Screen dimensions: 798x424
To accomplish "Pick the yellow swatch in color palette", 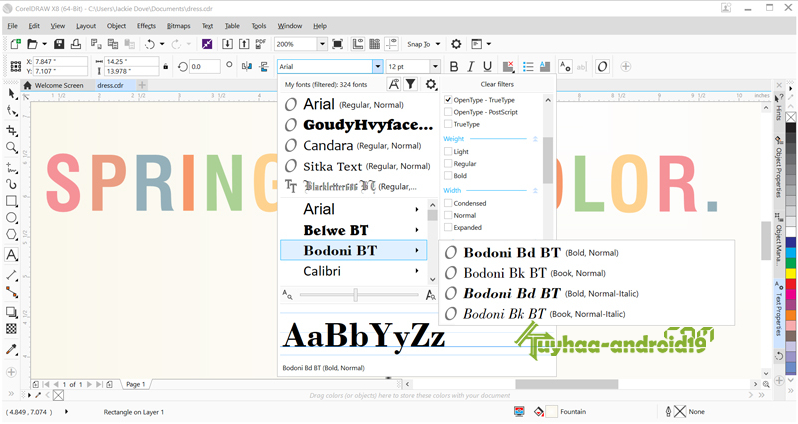I will tap(790, 273).
